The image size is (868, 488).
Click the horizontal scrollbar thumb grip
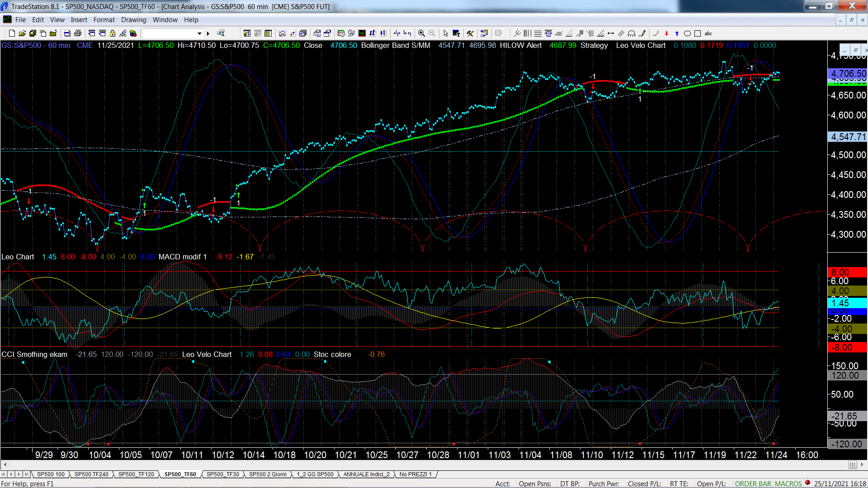click(x=853, y=465)
